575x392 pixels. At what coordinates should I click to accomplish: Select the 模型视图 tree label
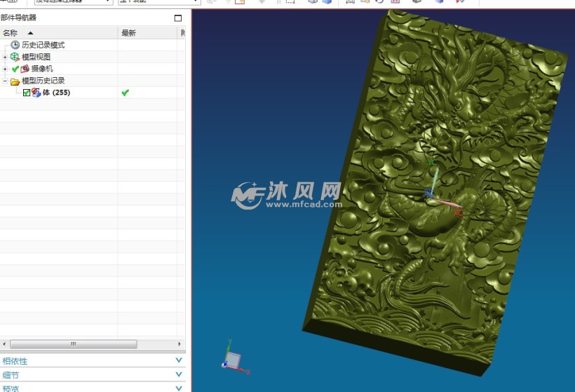36,57
